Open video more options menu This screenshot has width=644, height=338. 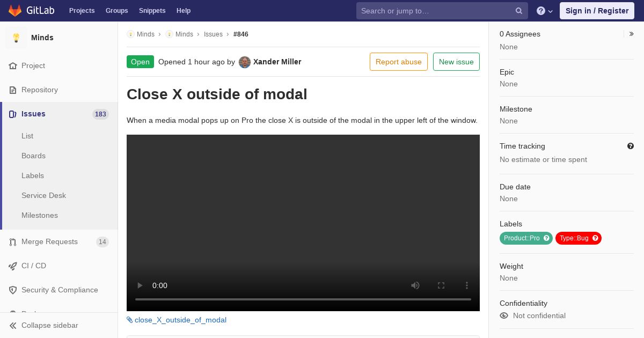467,285
